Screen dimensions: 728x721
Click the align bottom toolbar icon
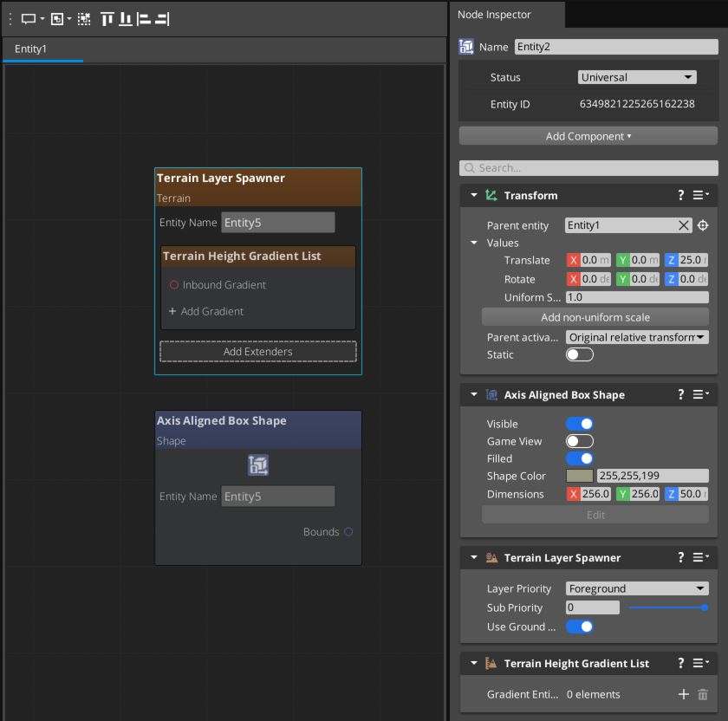[x=126, y=18]
